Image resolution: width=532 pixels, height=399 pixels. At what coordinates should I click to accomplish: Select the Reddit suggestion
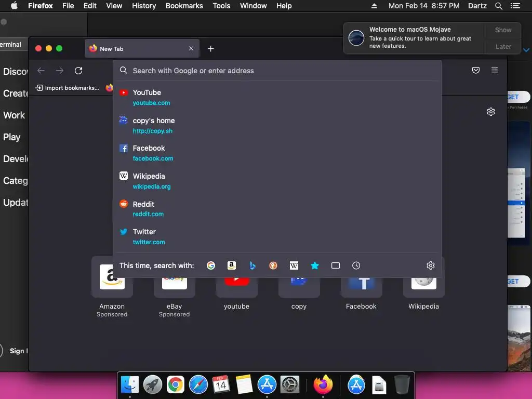[277, 209]
